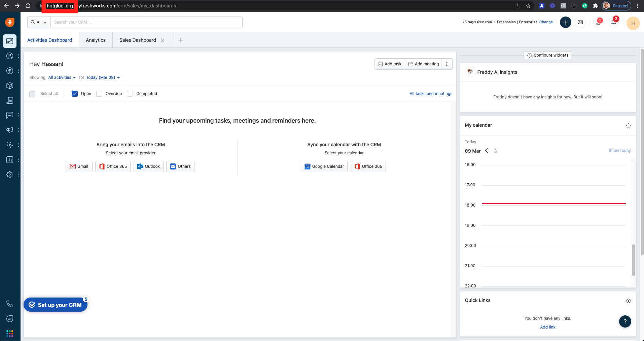644x341 pixels.
Task: Open the Set up your CRM checklist
Action: coord(56,305)
